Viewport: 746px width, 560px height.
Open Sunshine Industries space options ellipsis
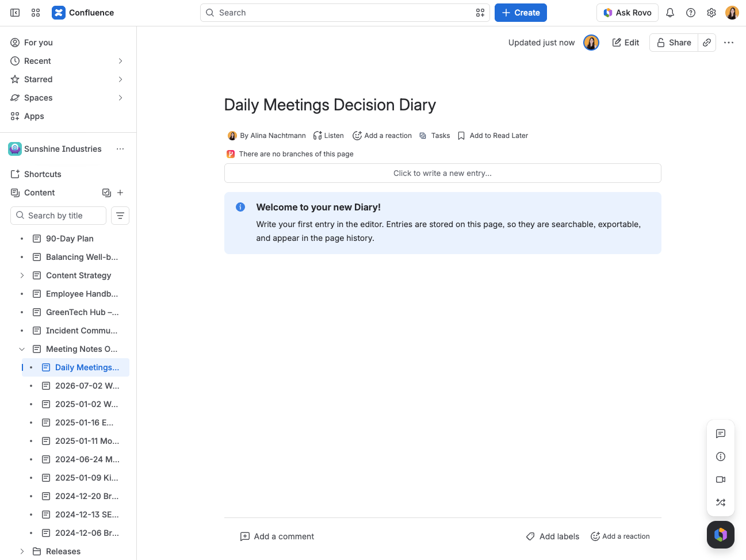(120, 149)
